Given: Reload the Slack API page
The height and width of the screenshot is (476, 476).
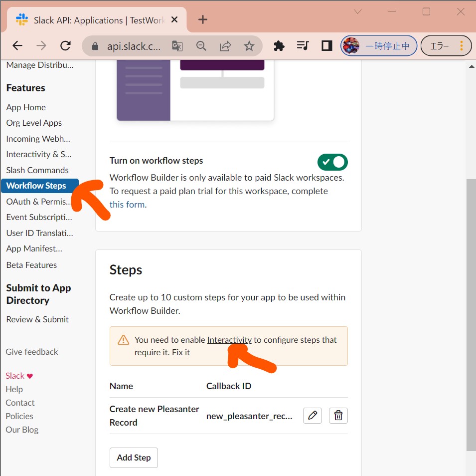Looking at the screenshot, I should (x=65, y=46).
